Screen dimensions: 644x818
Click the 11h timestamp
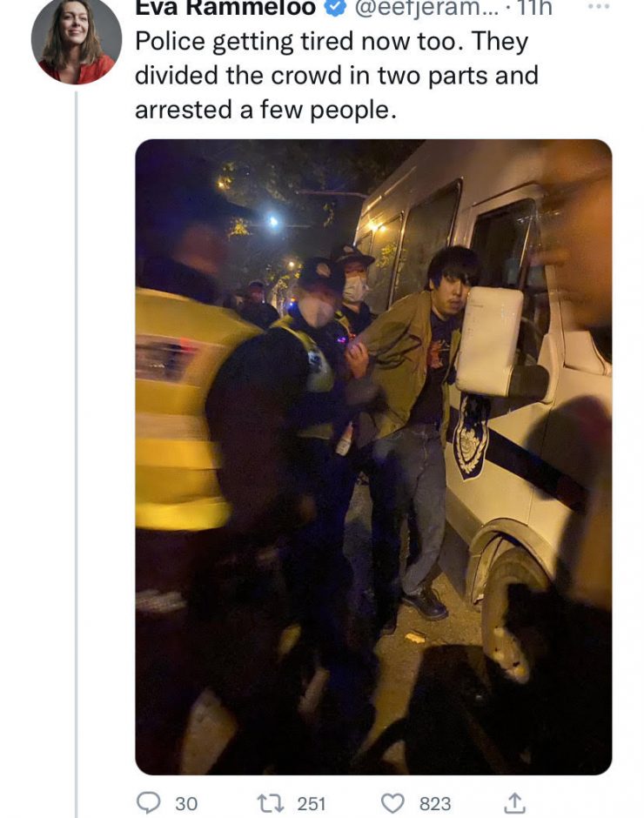pos(533,7)
